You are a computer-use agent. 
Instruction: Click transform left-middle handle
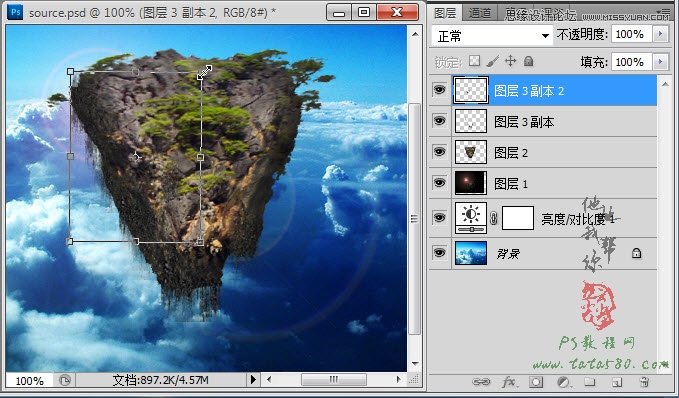[71, 156]
